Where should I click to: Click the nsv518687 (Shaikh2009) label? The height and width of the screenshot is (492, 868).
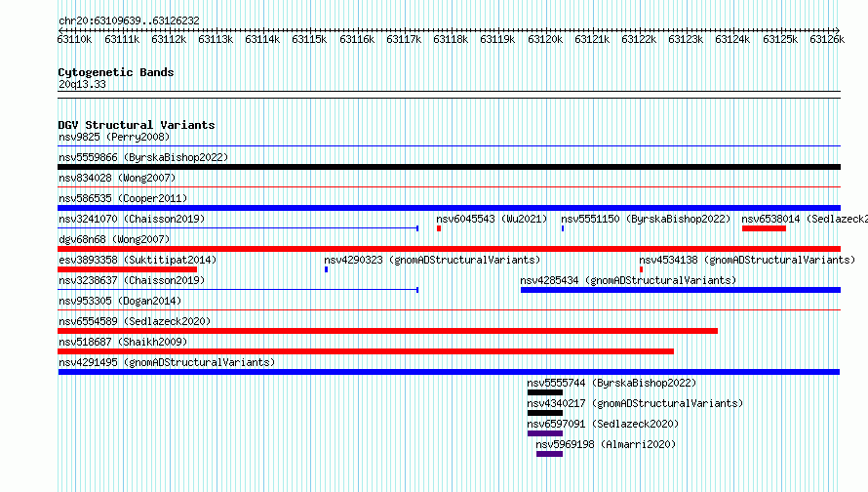[x=123, y=342]
